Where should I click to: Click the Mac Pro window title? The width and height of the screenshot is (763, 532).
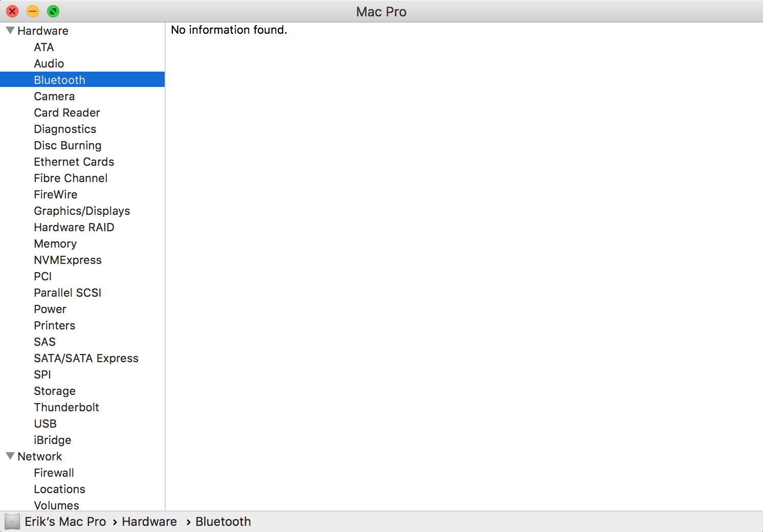tap(381, 12)
